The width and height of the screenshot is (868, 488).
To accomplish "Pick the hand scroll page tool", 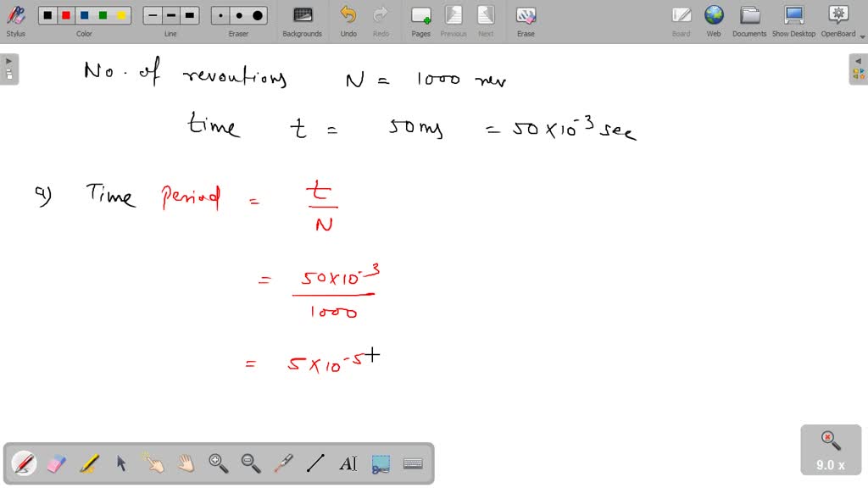I will (186, 463).
